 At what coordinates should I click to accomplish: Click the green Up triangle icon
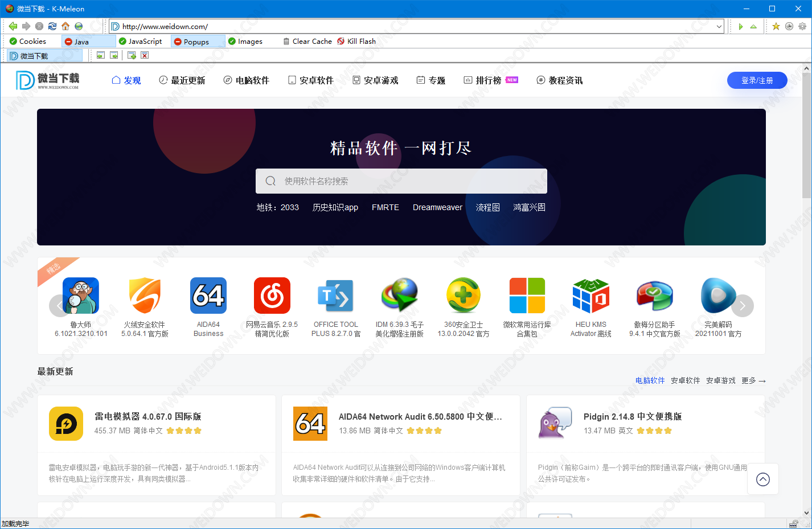point(753,26)
